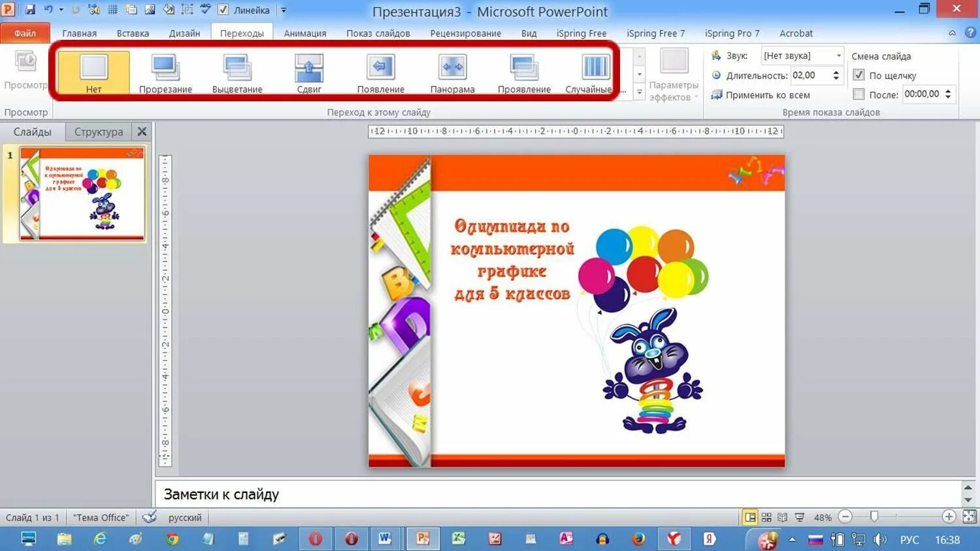Expand the transitions gallery More arrow

click(640, 92)
